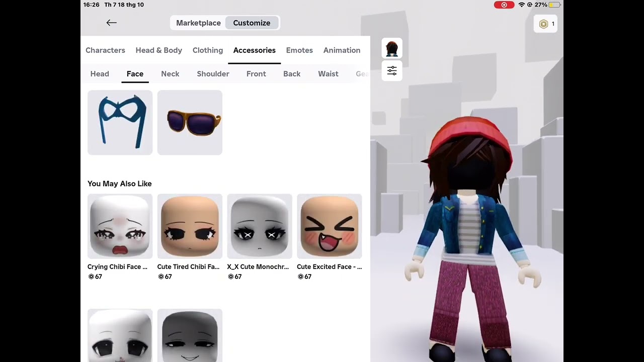Open the Characters tab
This screenshot has width=644, height=362.
pyautogui.click(x=105, y=50)
